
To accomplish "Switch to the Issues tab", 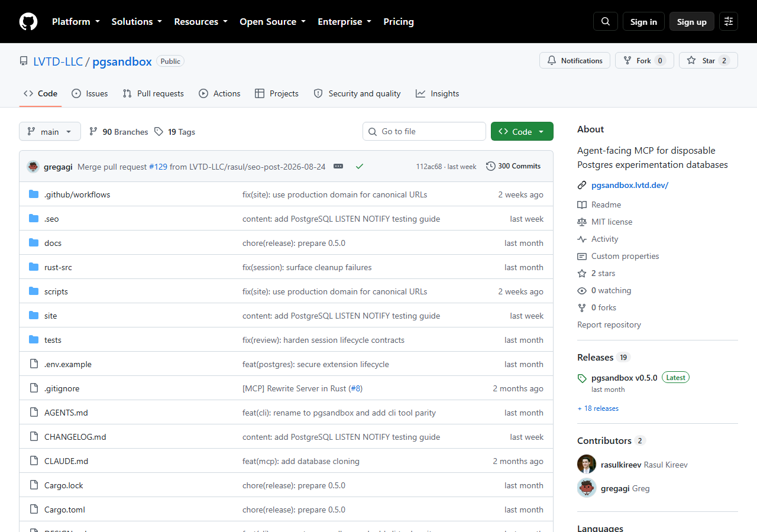I will (x=90, y=93).
